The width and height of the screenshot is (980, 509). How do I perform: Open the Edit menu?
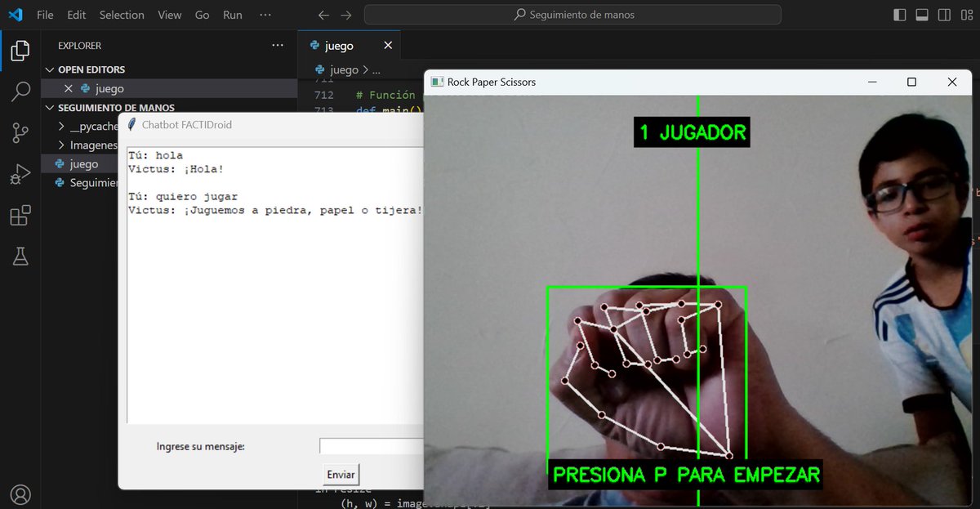click(x=77, y=15)
